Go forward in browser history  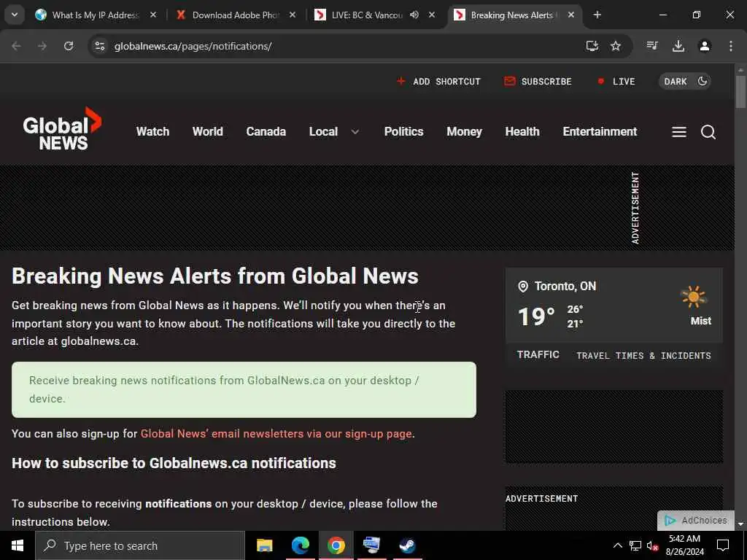coord(42,46)
